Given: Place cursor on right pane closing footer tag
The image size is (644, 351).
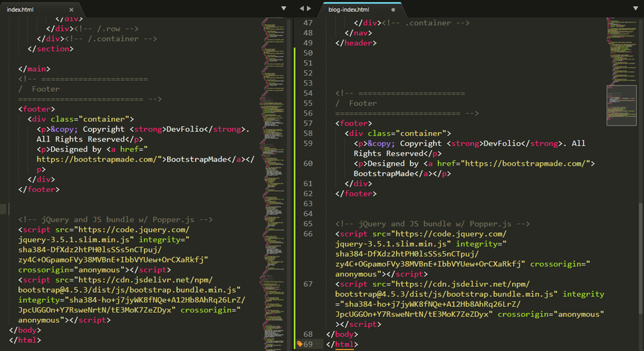Looking at the screenshot, I should (356, 194).
